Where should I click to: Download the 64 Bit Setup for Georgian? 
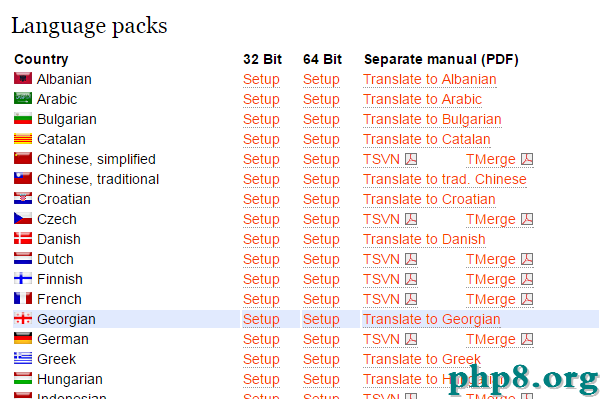[x=321, y=319]
